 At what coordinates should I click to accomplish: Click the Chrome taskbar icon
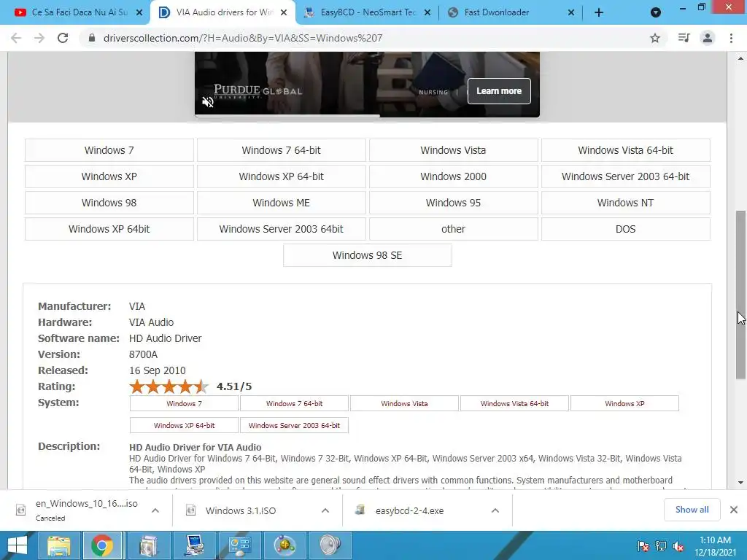pos(102,545)
